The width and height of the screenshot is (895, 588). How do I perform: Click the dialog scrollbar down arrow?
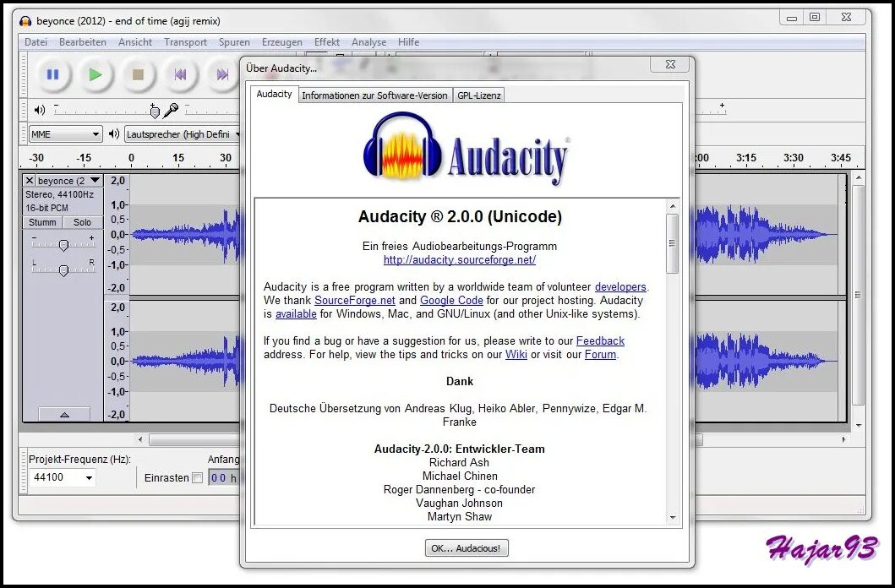[x=673, y=517]
